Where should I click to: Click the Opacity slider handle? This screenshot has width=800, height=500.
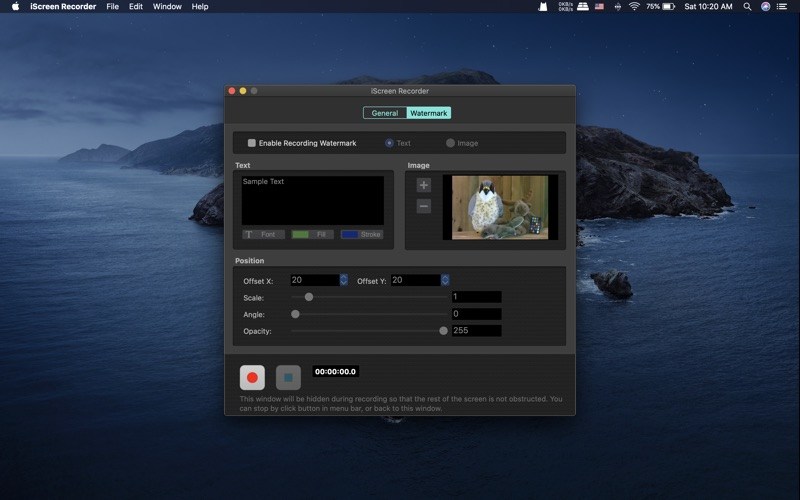[x=443, y=331]
